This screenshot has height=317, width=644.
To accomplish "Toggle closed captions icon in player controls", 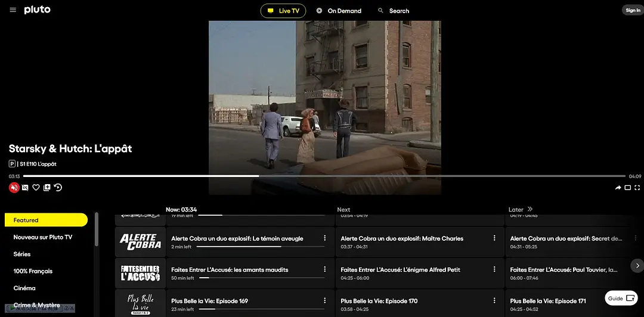I will point(25,188).
